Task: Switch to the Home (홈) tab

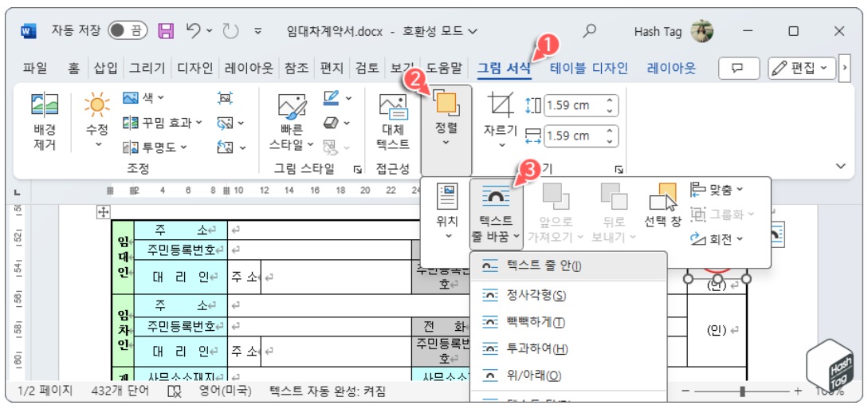Action: [x=73, y=69]
